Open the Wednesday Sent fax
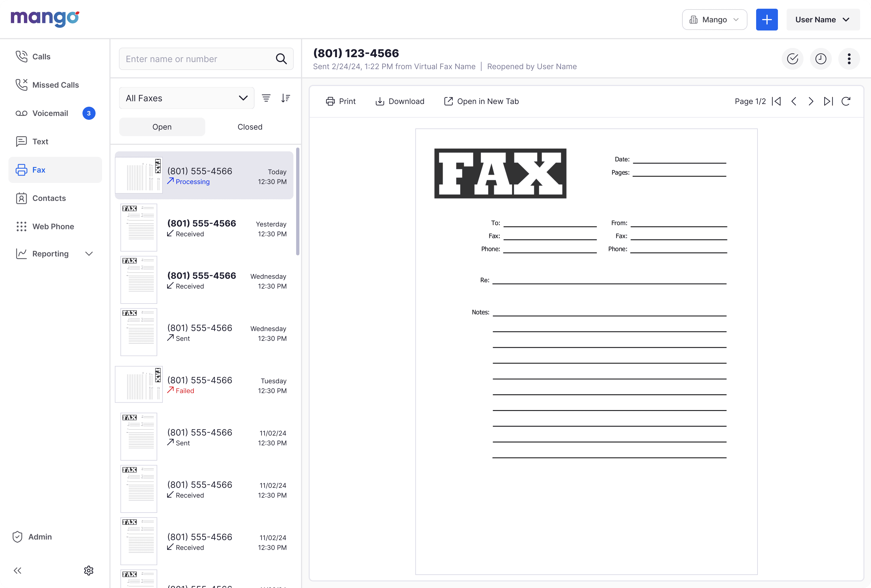This screenshot has width=871, height=588. pos(204,332)
